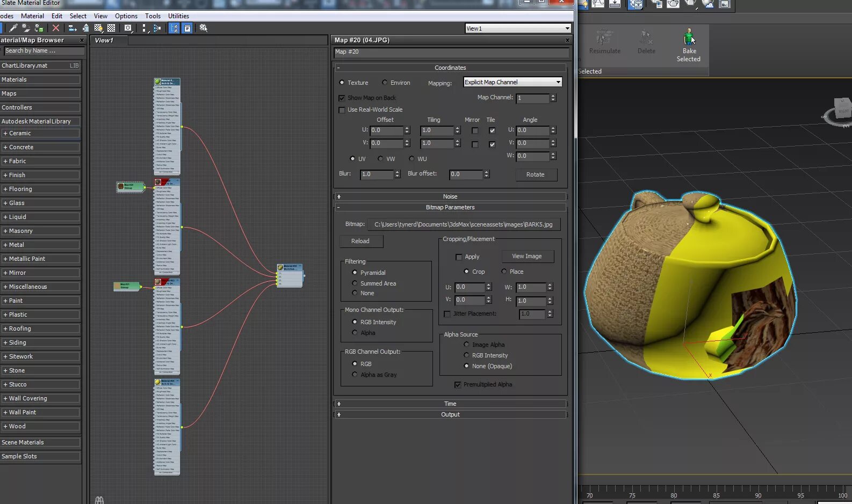Viewport: 852px width, 504px height.
Task: Toggle Show Shaded Material in Viewport icon
Action: [x=98, y=28]
